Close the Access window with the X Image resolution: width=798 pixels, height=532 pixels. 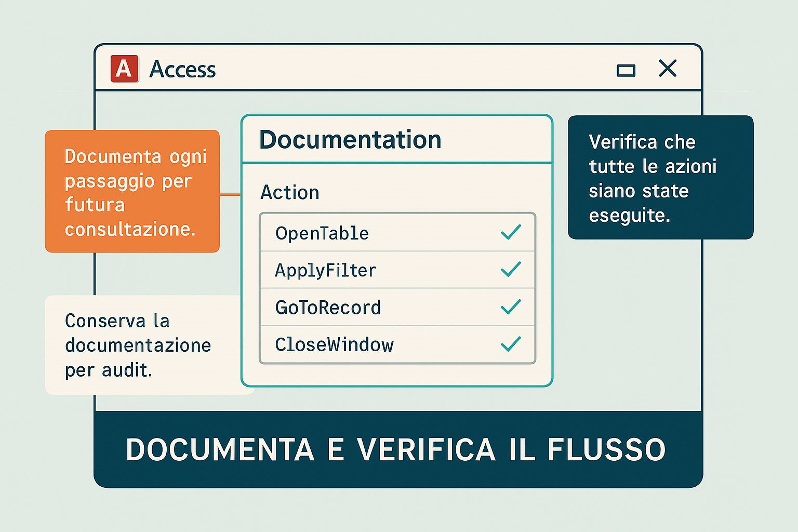668,69
